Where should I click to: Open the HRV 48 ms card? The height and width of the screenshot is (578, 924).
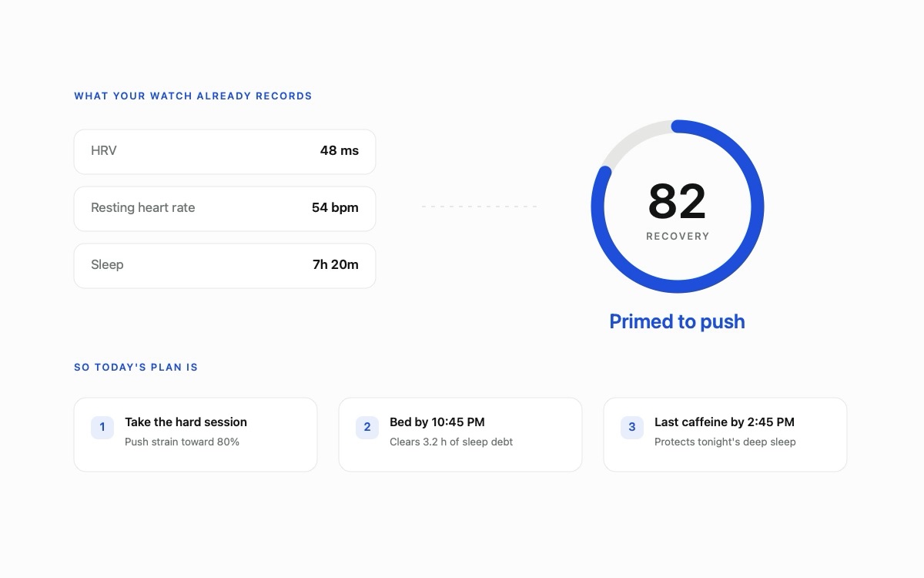coord(225,151)
